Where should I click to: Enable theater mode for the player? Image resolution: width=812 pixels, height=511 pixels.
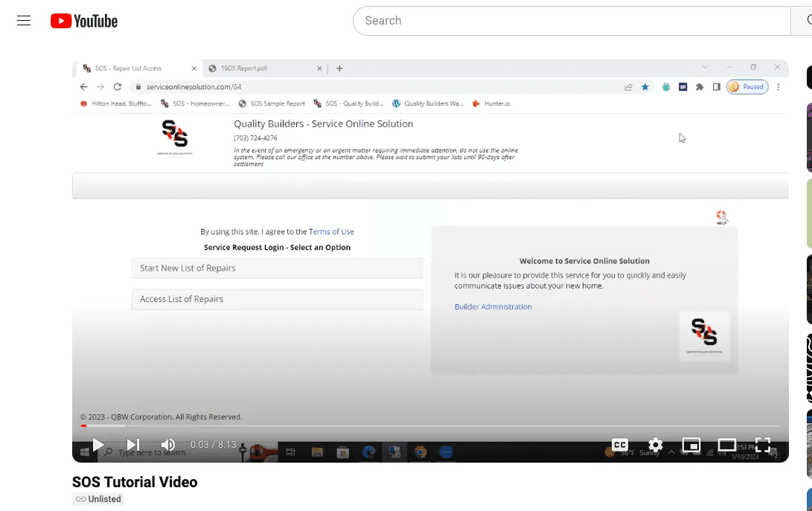726,445
